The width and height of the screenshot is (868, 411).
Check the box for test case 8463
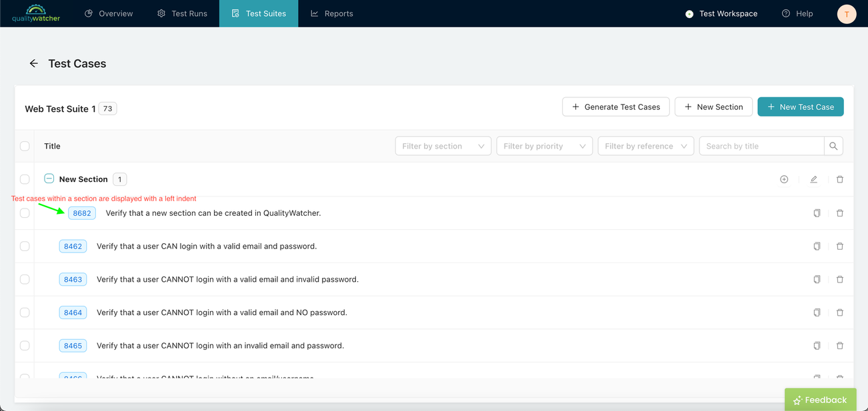[25, 279]
